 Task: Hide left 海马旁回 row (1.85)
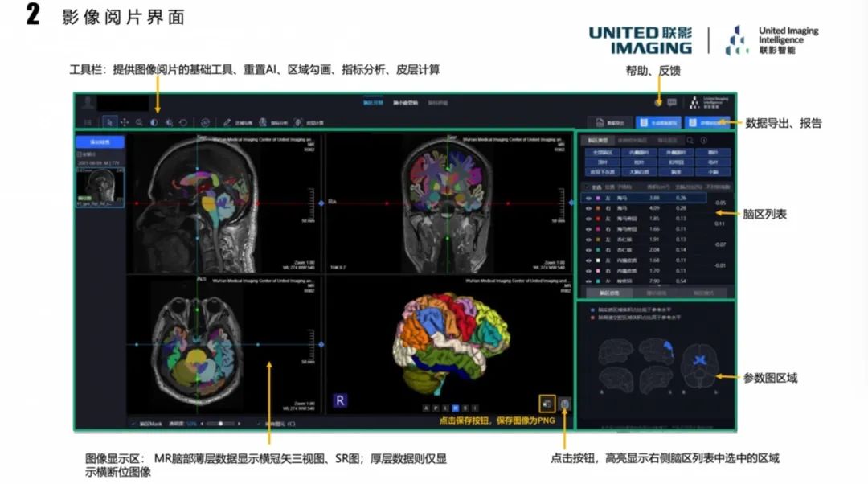588,219
